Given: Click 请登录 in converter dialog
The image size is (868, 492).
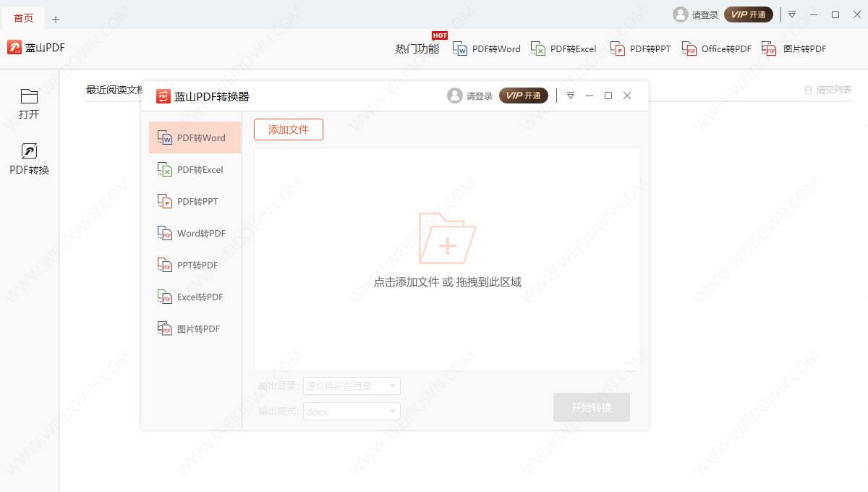Looking at the screenshot, I should point(480,96).
